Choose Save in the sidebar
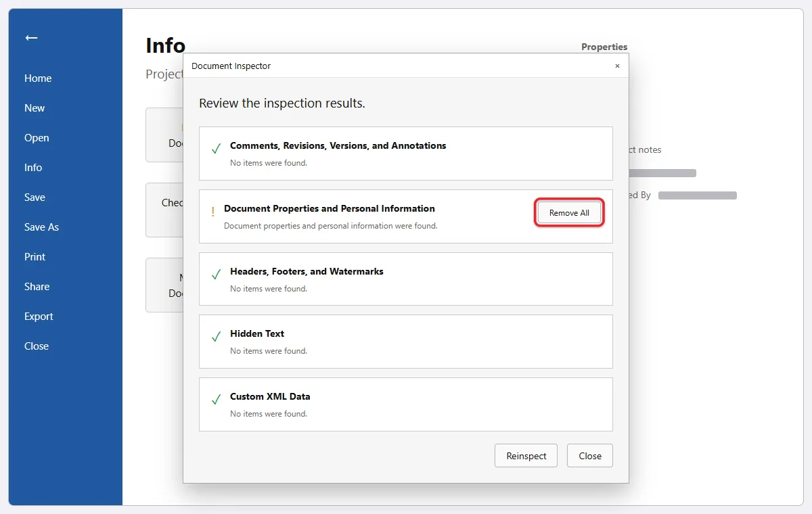This screenshot has height=514, width=812. pos(35,197)
